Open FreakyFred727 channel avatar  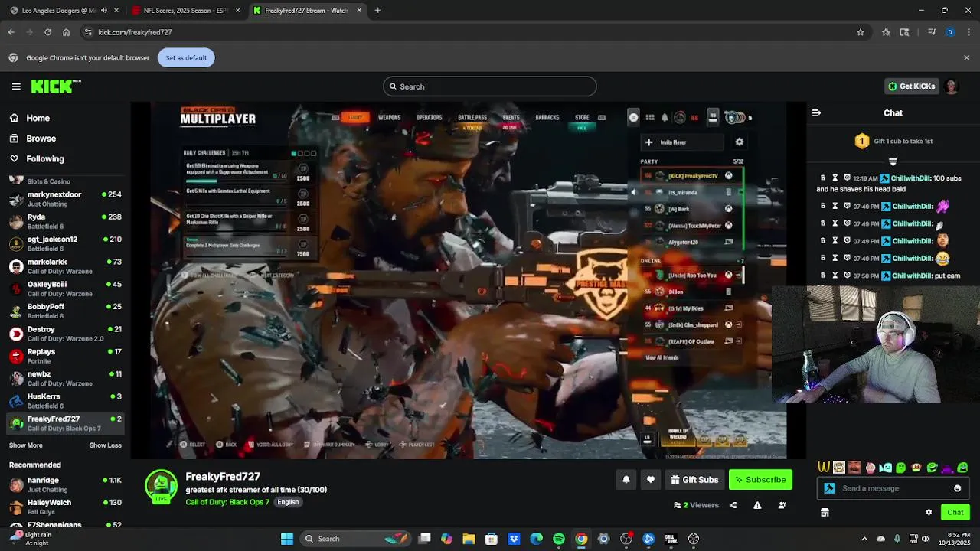pyautogui.click(x=161, y=487)
